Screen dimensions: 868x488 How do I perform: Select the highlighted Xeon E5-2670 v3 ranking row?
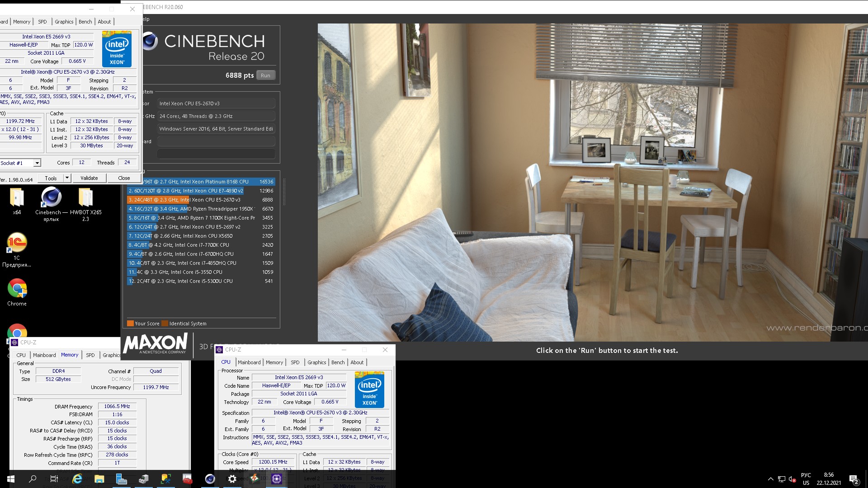coord(201,200)
